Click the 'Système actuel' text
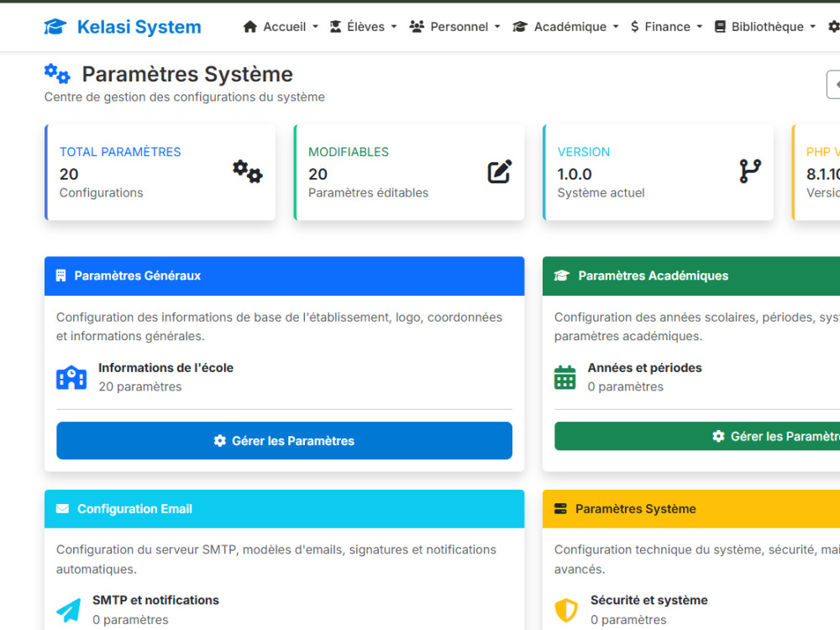 [601, 193]
